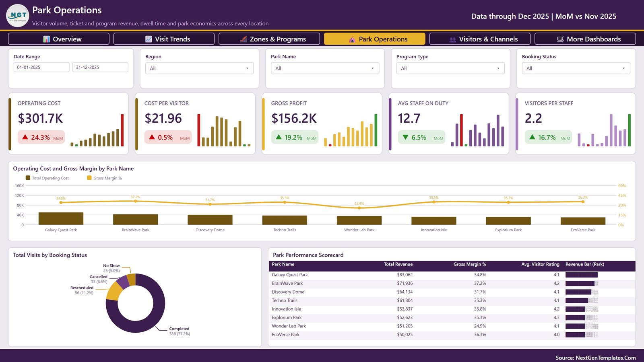This screenshot has height=362, width=644.
Task: Click Gross Margin % legend swatch
Action: [x=89, y=178]
